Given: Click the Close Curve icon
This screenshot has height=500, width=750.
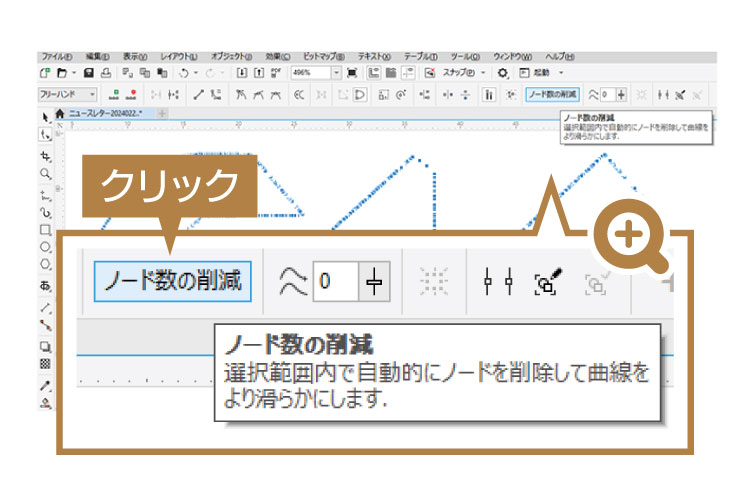Looking at the screenshot, I should [360, 95].
